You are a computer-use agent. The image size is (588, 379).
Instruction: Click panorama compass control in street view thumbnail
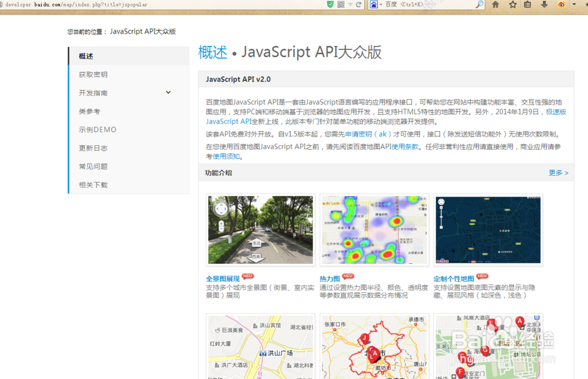221,209
